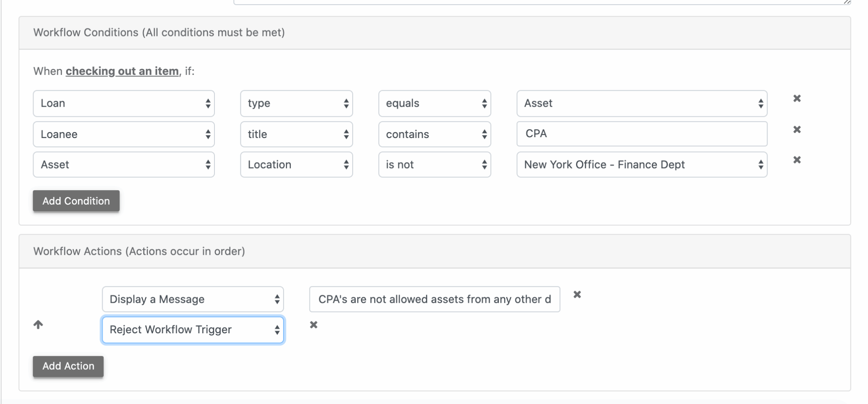Remove the Reject Workflow Trigger action
Image resolution: width=868 pixels, height=404 pixels.
click(x=313, y=325)
